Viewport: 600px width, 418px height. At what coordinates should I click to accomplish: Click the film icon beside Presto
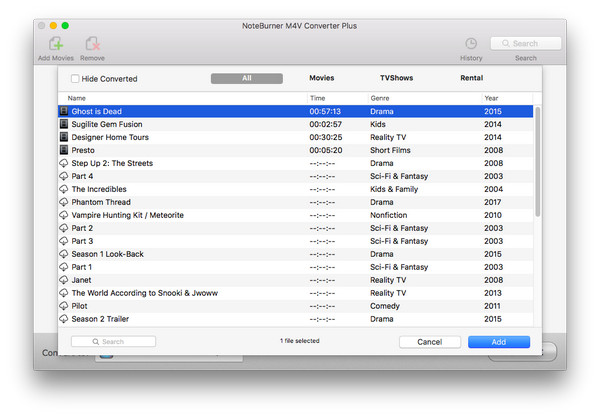tap(64, 150)
